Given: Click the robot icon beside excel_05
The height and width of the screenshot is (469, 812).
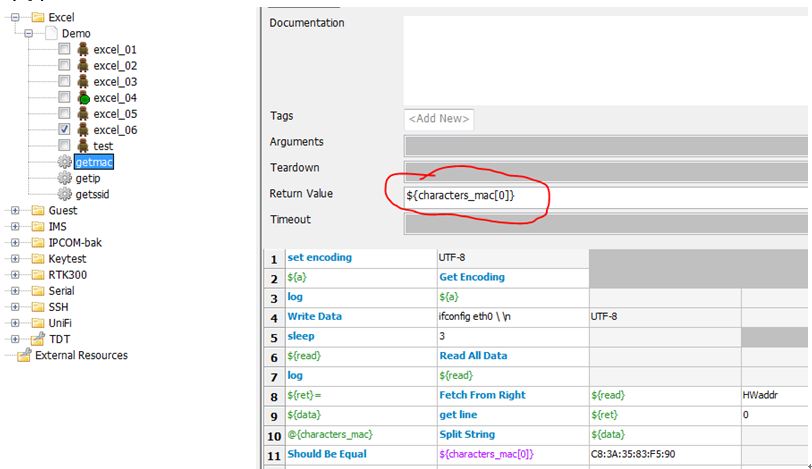Looking at the screenshot, I should tap(83, 114).
